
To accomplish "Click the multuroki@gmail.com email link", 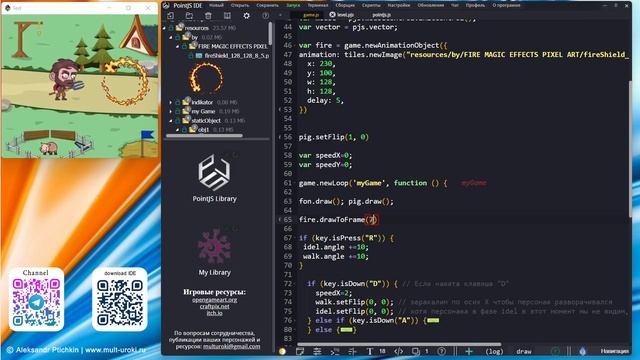I will click(231, 346).
